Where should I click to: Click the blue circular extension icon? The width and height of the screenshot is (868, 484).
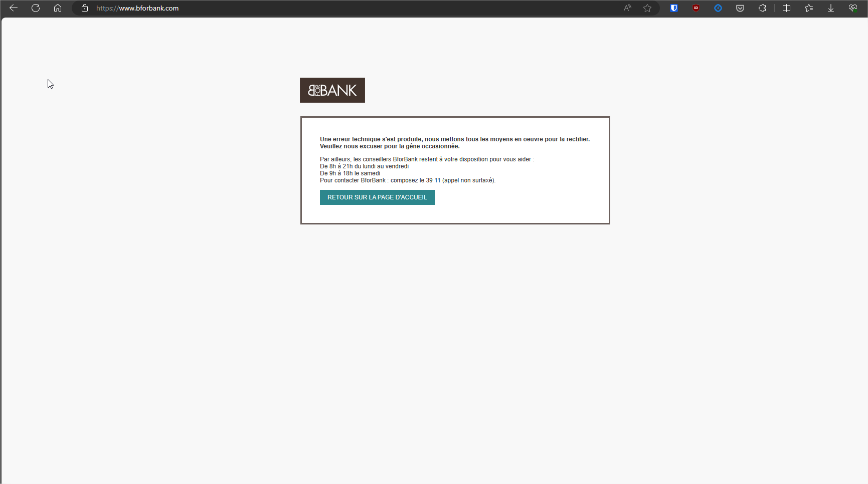pyautogui.click(x=718, y=8)
